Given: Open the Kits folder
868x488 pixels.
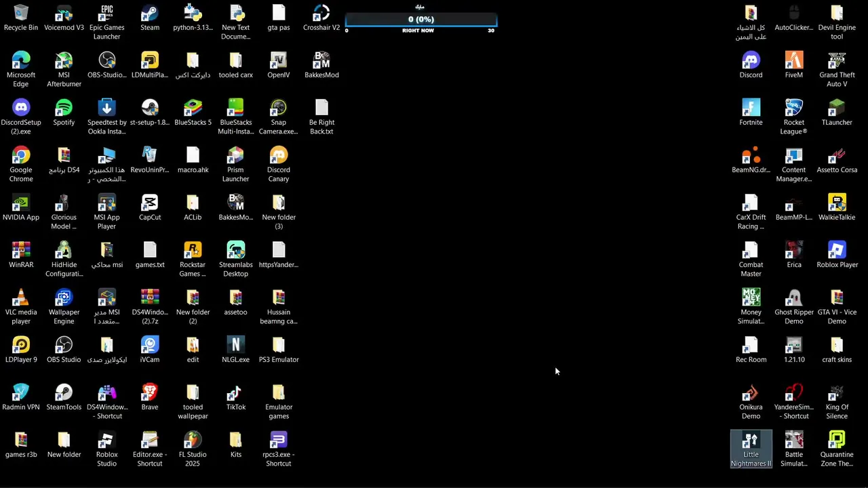Looking at the screenshot, I should click(x=235, y=445).
